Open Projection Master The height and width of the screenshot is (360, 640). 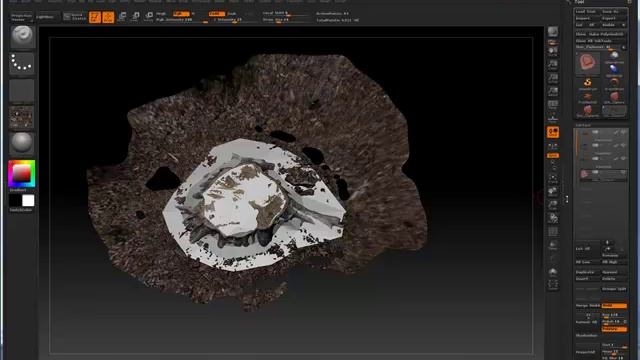(21, 17)
